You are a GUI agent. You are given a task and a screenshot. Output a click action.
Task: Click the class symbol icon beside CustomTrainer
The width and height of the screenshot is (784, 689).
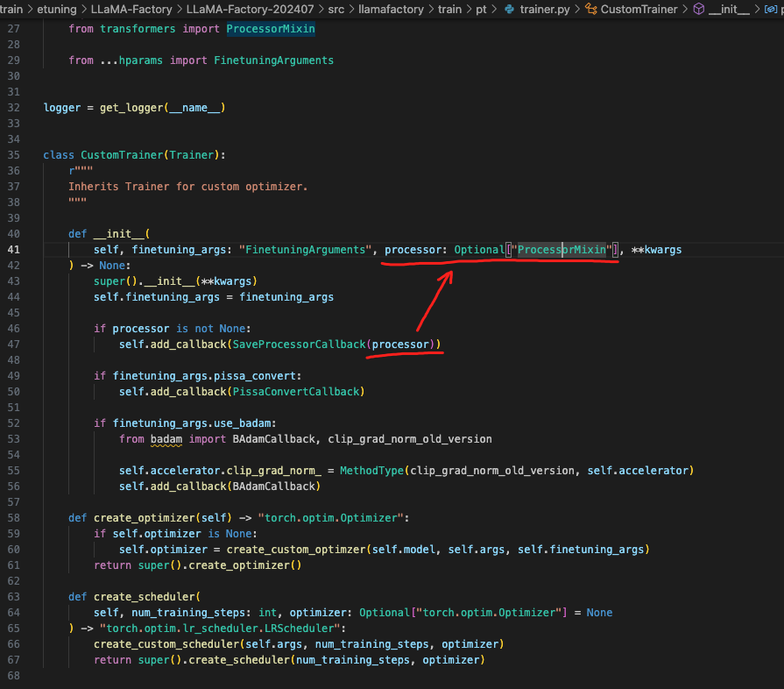(591, 10)
